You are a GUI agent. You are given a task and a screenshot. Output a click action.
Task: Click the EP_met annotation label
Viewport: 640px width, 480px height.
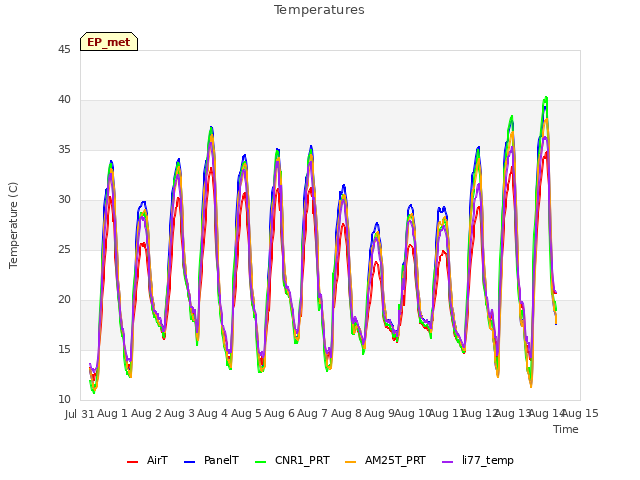(109, 42)
